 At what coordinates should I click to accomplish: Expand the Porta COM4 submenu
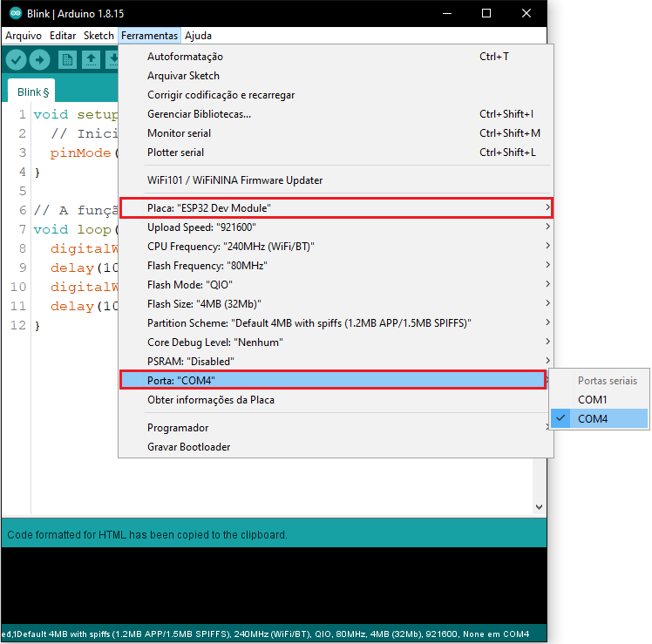333,380
